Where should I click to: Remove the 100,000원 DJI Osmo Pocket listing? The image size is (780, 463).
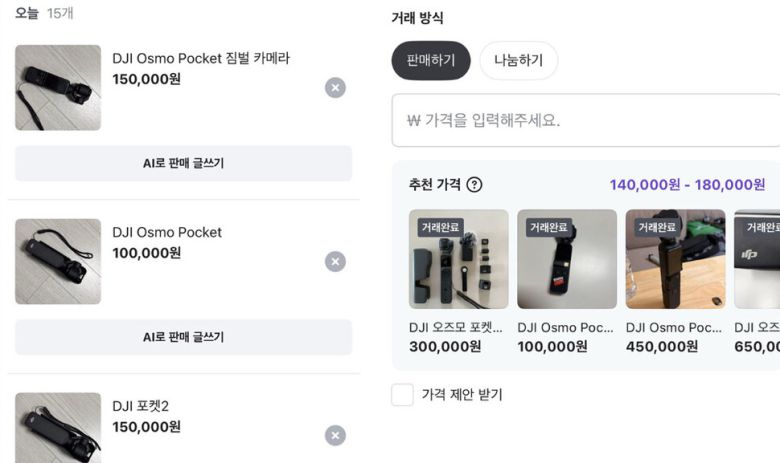[x=336, y=262]
